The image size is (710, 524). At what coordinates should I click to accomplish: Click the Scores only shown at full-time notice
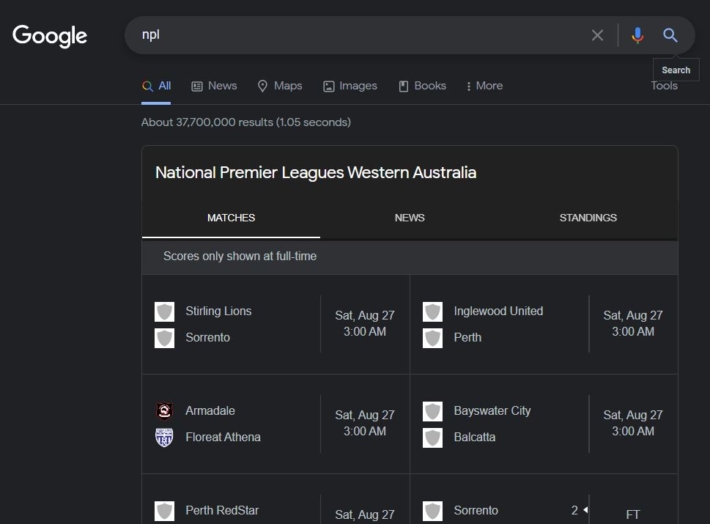click(240, 256)
